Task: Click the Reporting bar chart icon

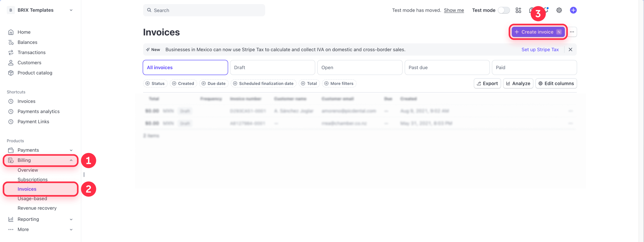Action: (11, 219)
